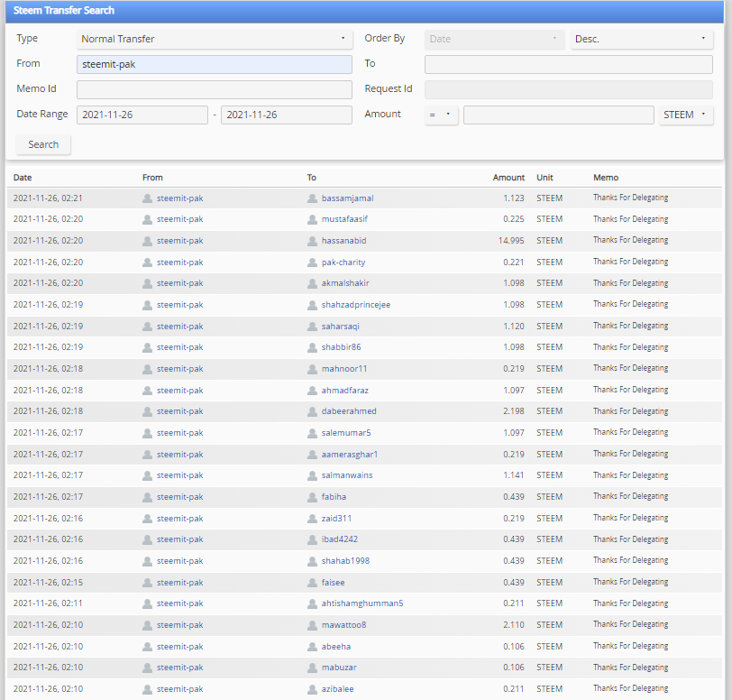This screenshot has height=700, width=732.
Task: Click the avatar icon beside mustafaasif
Action: [312, 219]
